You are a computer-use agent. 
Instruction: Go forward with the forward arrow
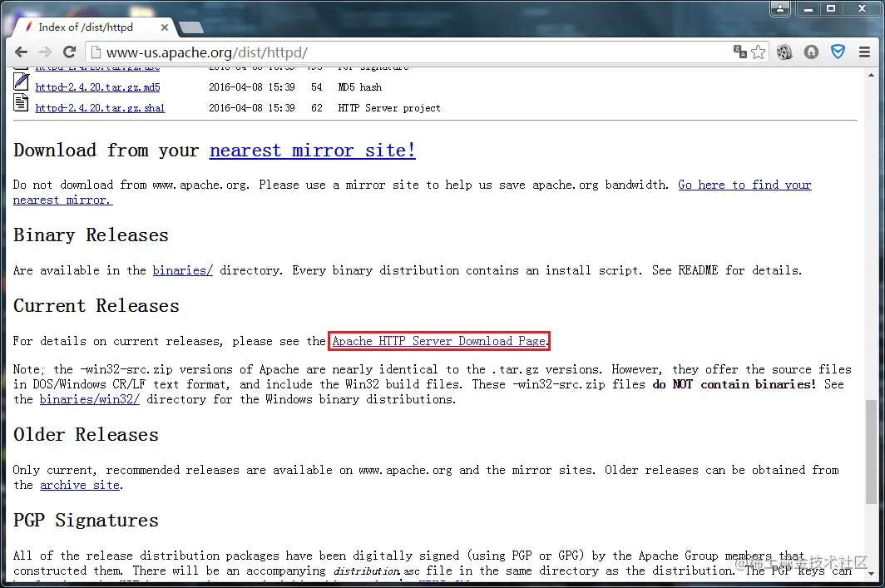pos(45,52)
